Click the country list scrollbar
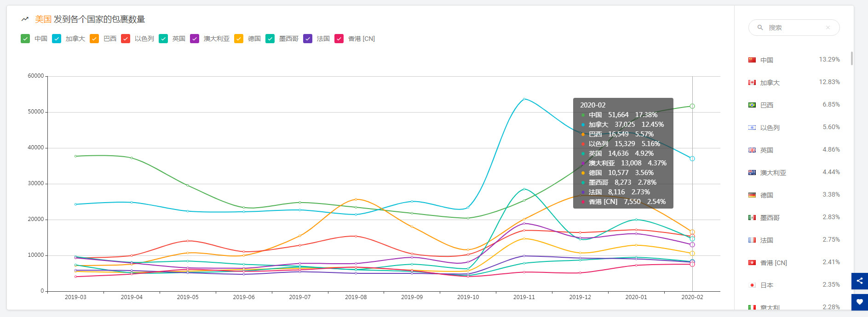868x317 pixels. coord(851,59)
